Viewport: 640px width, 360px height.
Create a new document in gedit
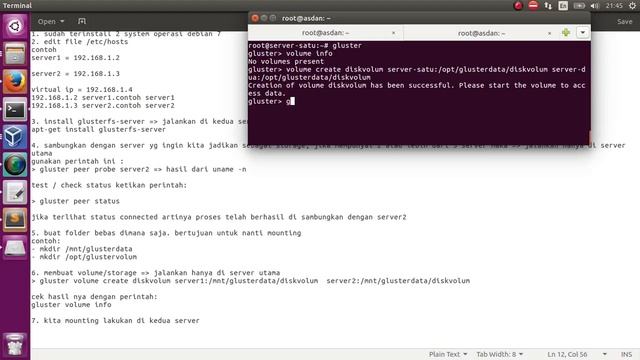(x=82, y=21)
